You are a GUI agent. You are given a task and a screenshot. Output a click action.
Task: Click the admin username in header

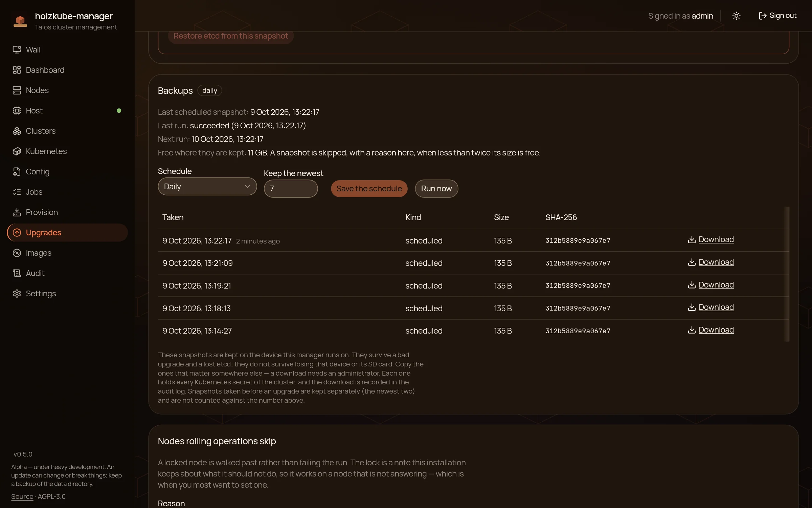click(x=702, y=16)
